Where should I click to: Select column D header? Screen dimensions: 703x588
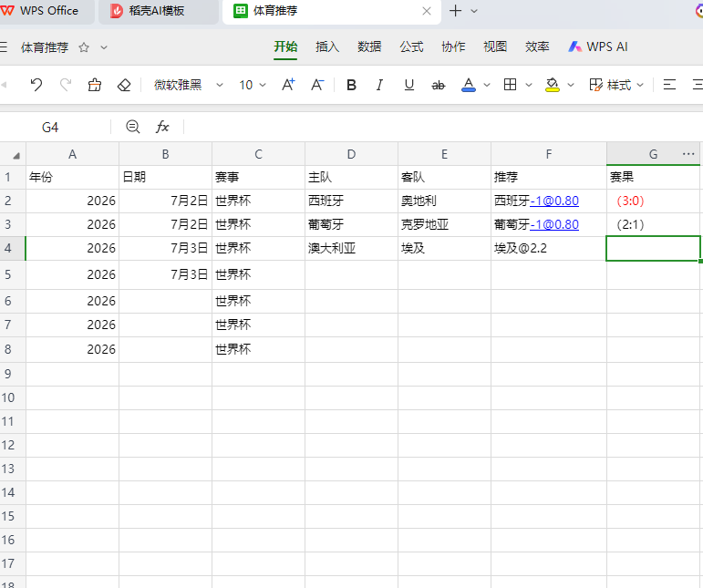pyautogui.click(x=352, y=154)
